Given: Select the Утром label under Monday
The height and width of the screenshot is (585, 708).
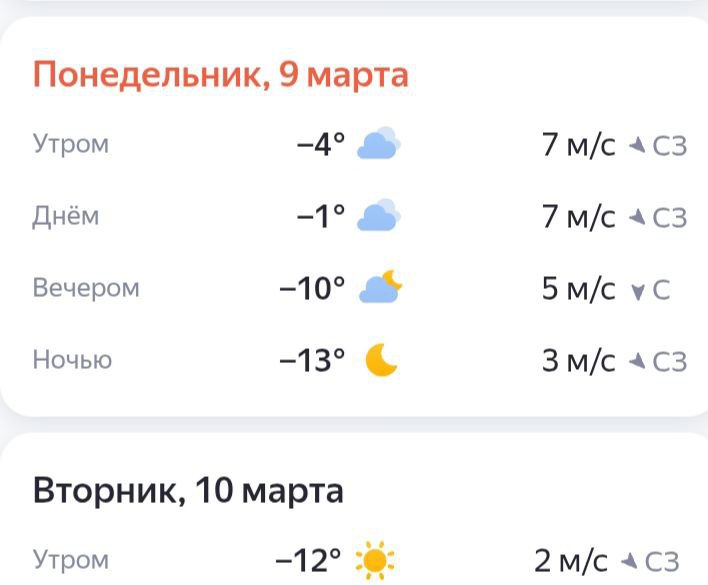Looking at the screenshot, I should click(70, 145).
